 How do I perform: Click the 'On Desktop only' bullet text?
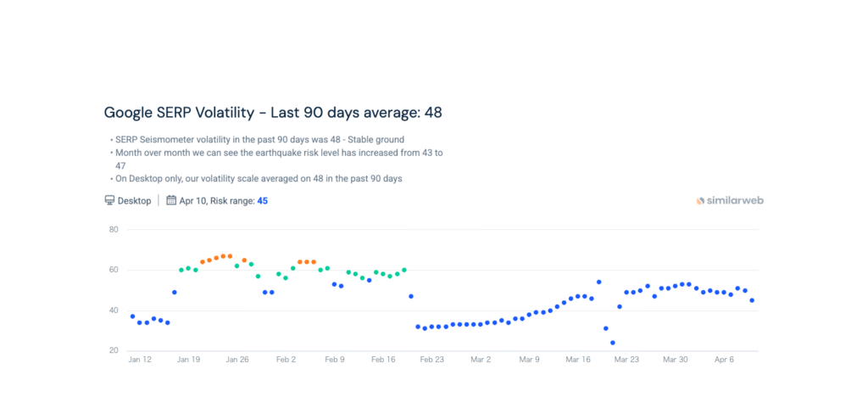[x=256, y=179]
